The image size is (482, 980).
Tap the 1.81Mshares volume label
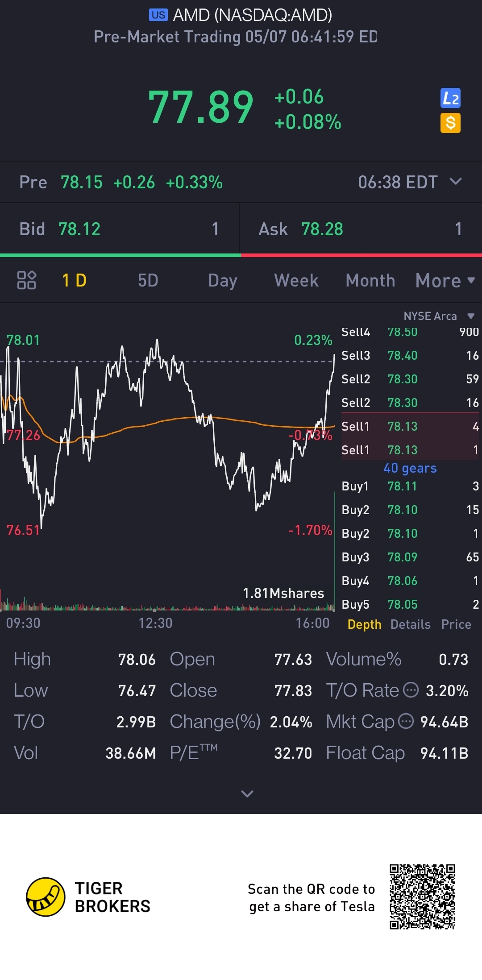point(283,593)
